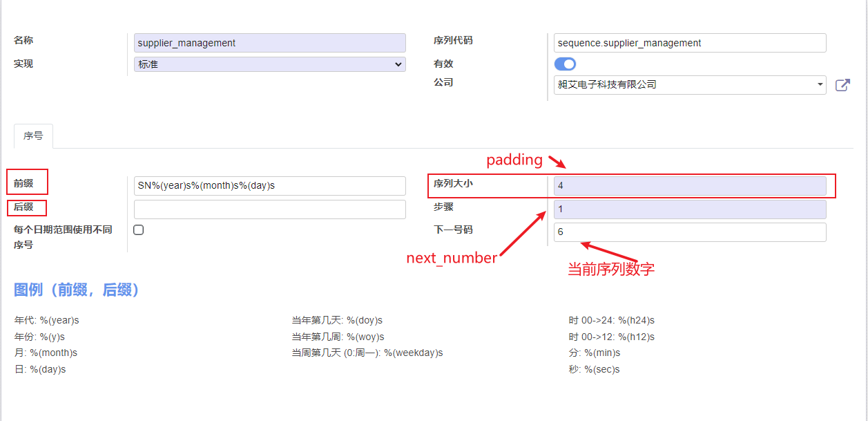Open the implementation combo box options
This screenshot has height=421, width=868.
pyautogui.click(x=269, y=63)
